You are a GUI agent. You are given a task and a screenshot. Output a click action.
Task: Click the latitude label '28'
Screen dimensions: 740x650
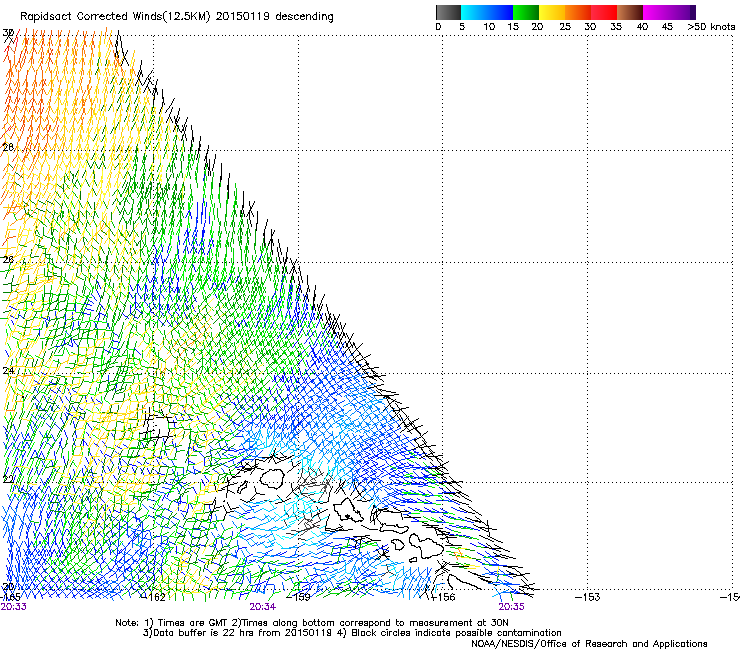(x=8, y=147)
